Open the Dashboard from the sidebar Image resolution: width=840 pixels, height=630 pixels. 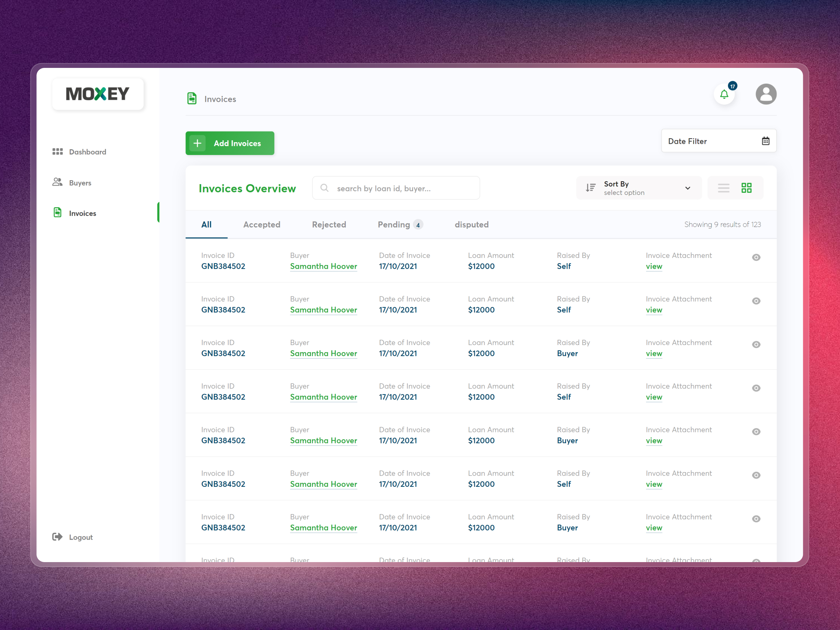pos(87,152)
